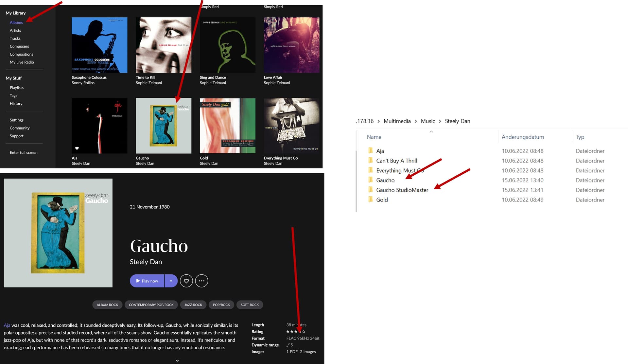Open Albums in My Library sidebar
628x364 pixels.
[16, 23]
